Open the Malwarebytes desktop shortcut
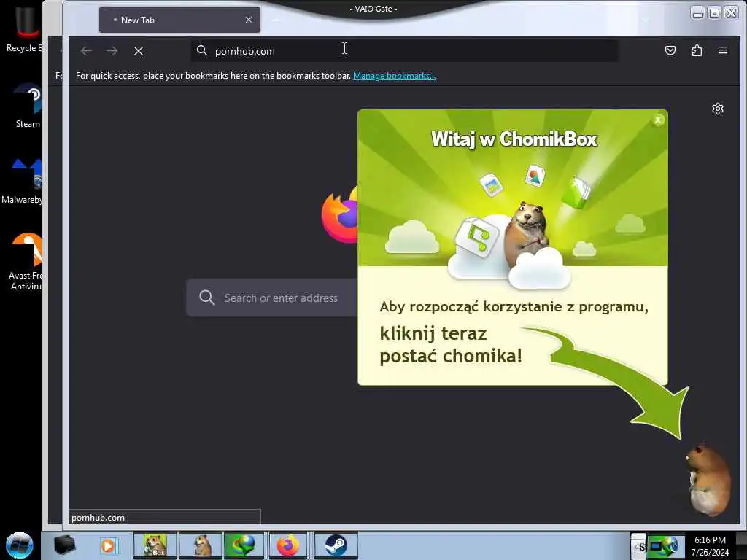 [23, 181]
